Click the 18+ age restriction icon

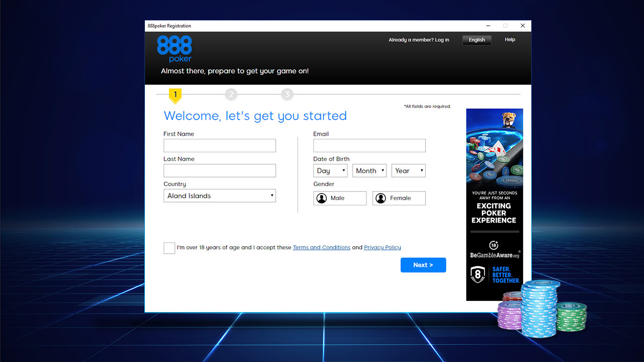[494, 246]
